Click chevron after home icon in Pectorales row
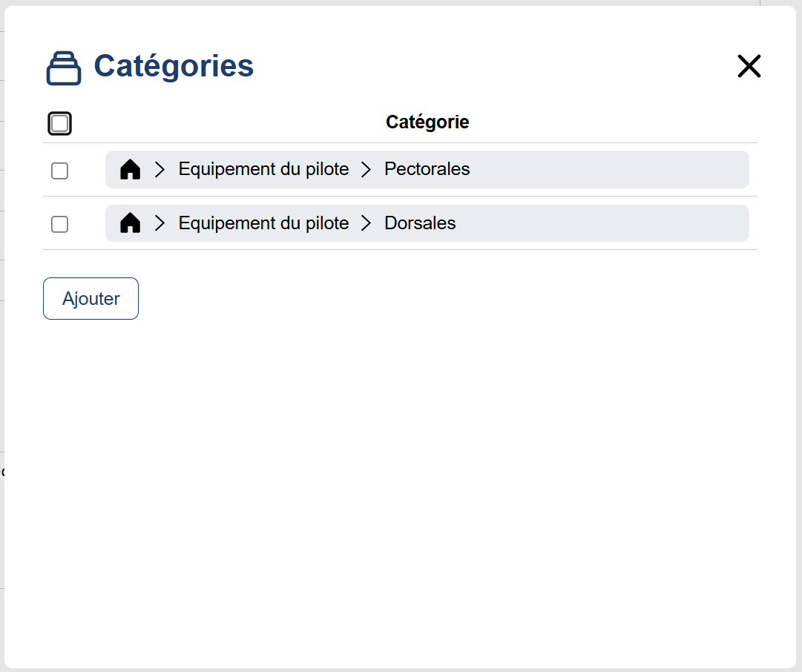The height and width of the screenshot is (672, 802). (160, 169)
